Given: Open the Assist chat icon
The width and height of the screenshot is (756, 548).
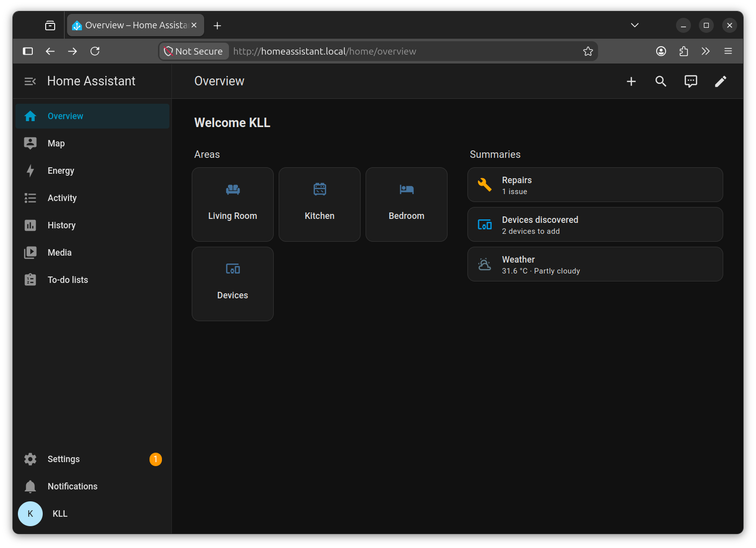Looking at the screenshot, I should point(691,81).
